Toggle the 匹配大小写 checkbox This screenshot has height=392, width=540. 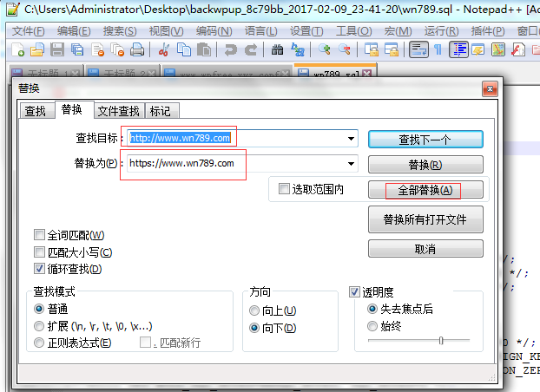pos(40,252)
